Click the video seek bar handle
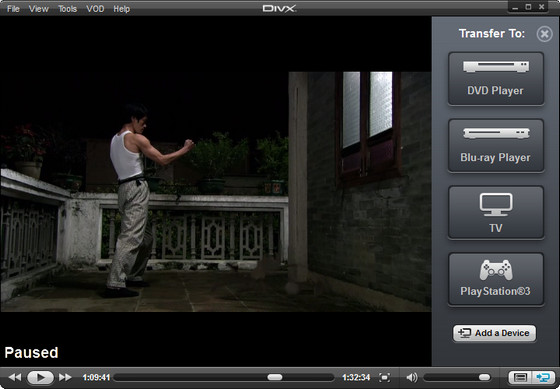The width and height of the screenshot is (560, 389). coord(275,377)
